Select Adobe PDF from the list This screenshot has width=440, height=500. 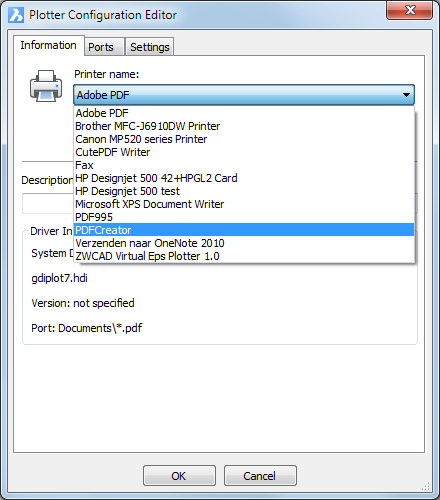pyautogui.click(x=244, y=113)
